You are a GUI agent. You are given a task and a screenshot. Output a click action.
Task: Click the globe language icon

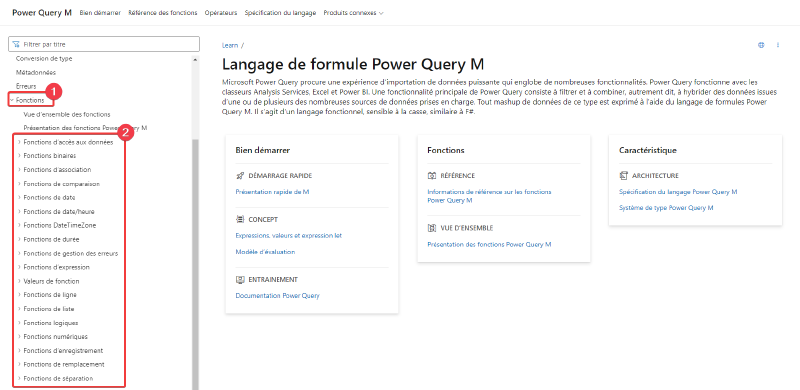point(761,45)
